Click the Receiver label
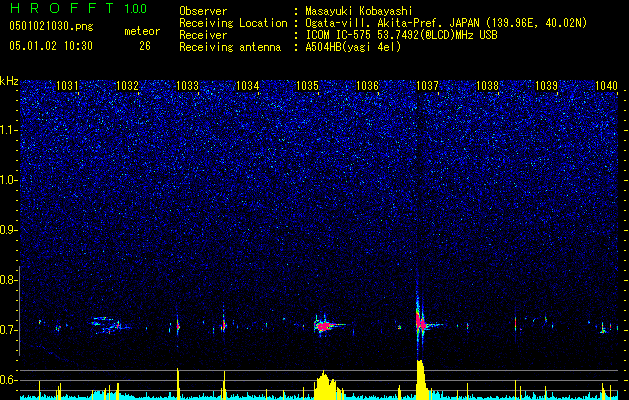629x400 pixels. (203, 35)
